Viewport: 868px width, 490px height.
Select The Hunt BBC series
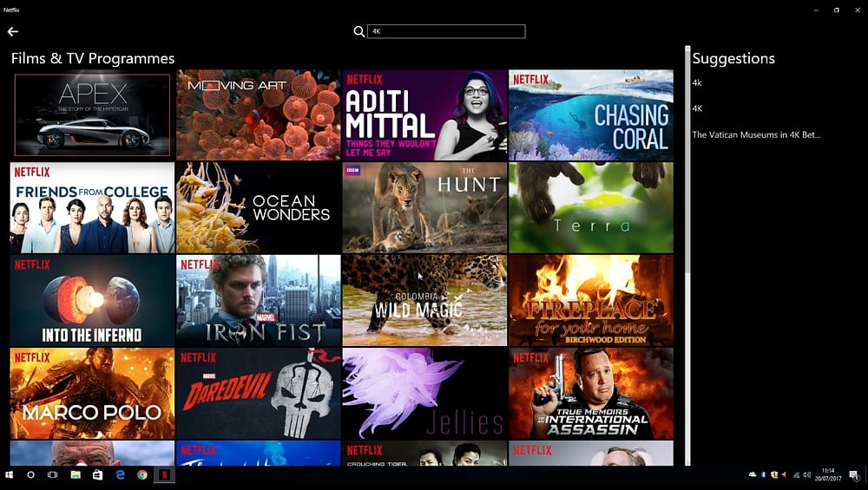coord(424,207)
